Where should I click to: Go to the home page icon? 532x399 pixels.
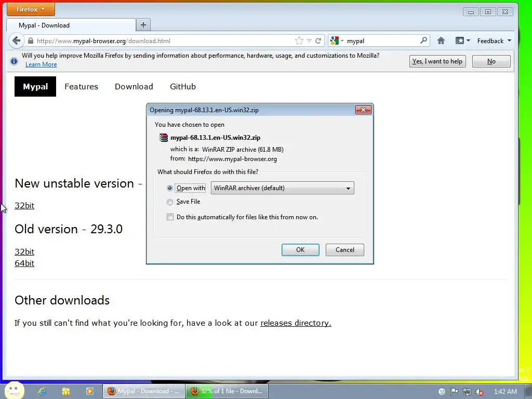click(x=441, y=41)
